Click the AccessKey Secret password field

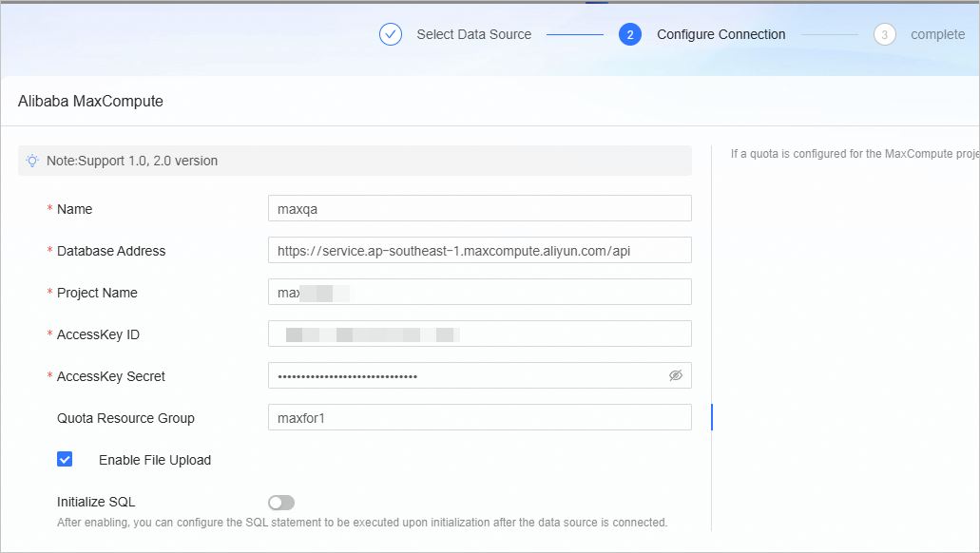point(480,375)
